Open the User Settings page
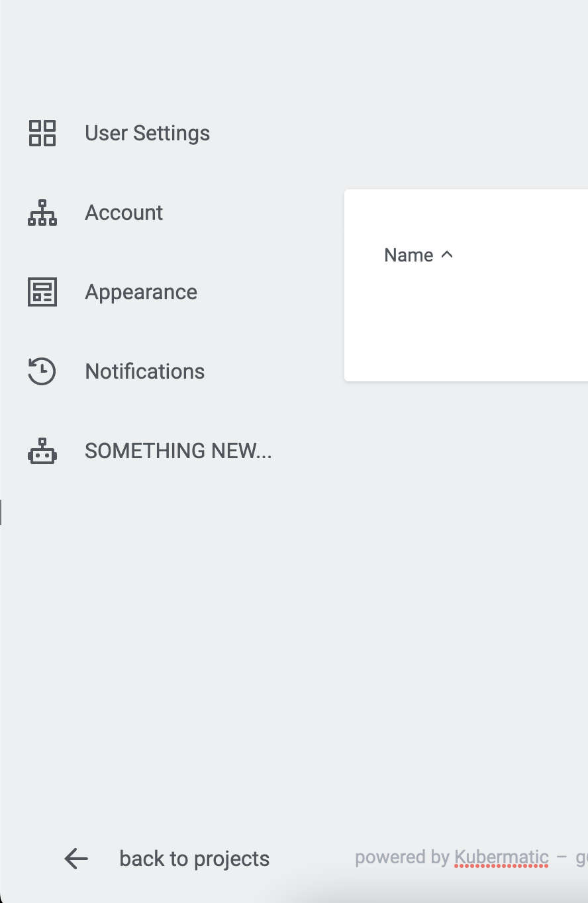This screenshot has width=588, height=903. coord(146,133)
